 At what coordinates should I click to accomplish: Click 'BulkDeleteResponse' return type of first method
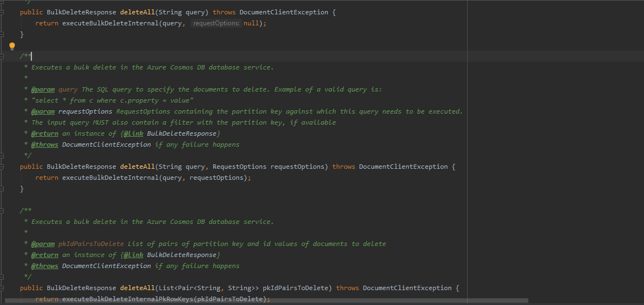pos(82,12)
